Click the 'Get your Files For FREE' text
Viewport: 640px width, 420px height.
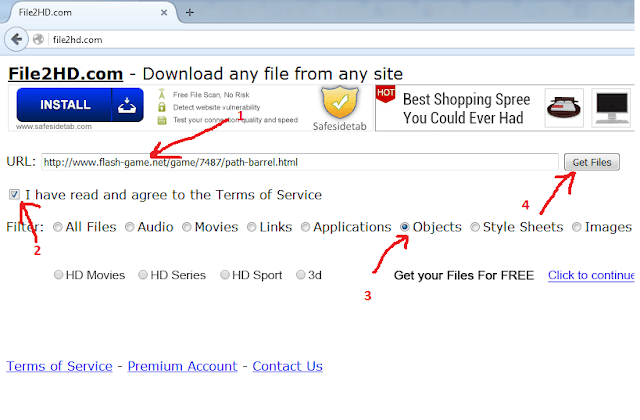464,276
